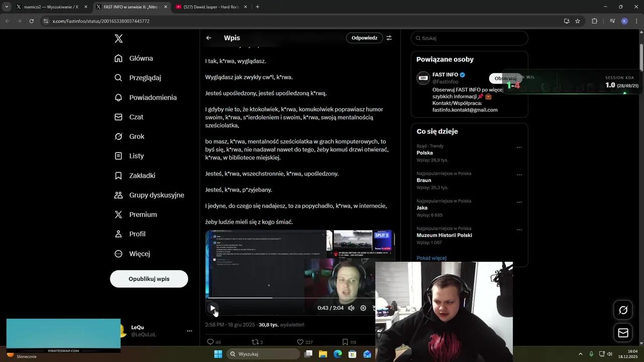The width and height of the screenshot is (644, 362).
Task: Click Pokaż więcej under trends
Action: 431,258
